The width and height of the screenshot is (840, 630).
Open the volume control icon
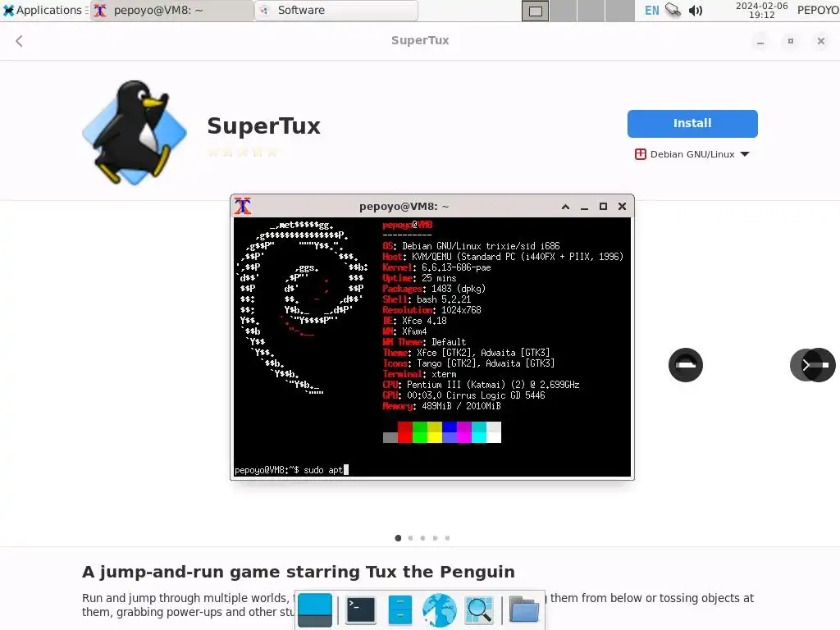696,10
